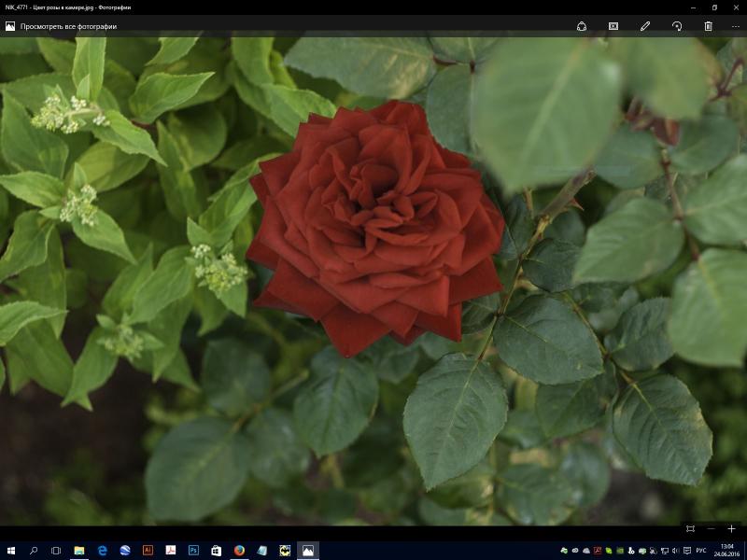Rotate the rose photo

tap(677, 27)
